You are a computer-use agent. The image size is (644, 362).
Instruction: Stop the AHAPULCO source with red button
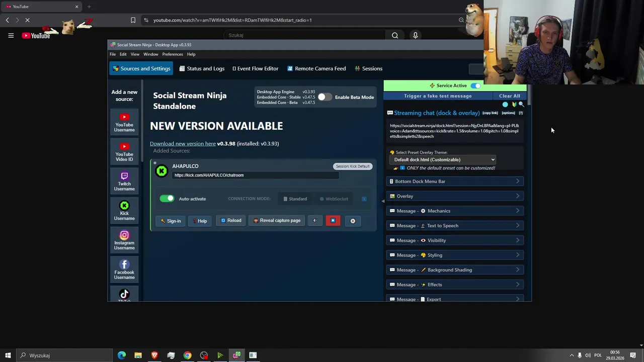pyautogui.click(x=333, y=221)
